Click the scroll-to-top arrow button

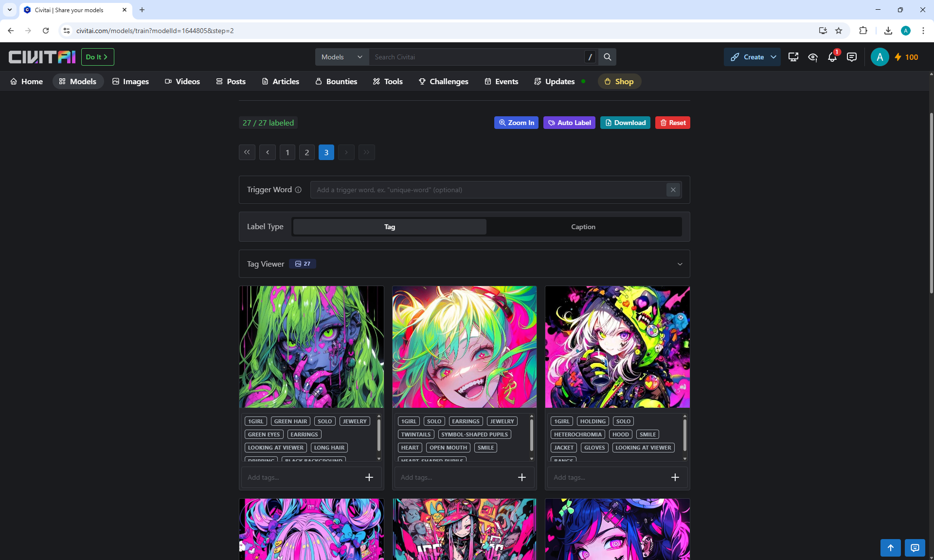890,547
